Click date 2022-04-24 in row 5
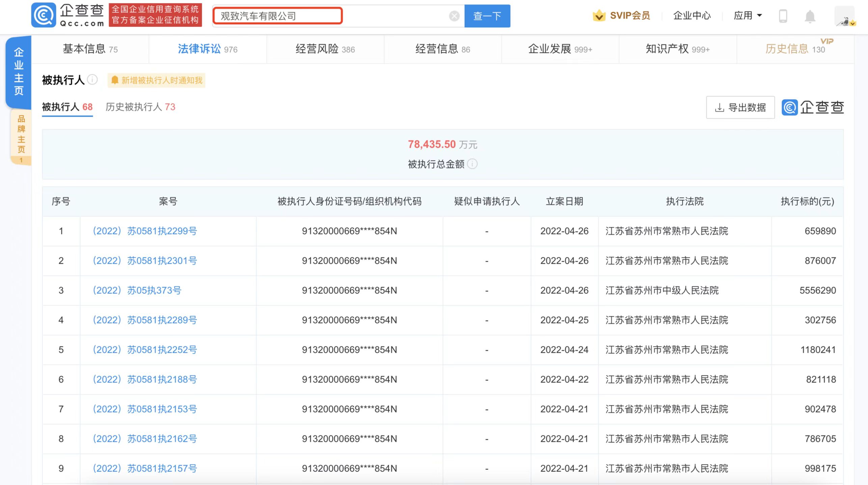 point(564,350)
